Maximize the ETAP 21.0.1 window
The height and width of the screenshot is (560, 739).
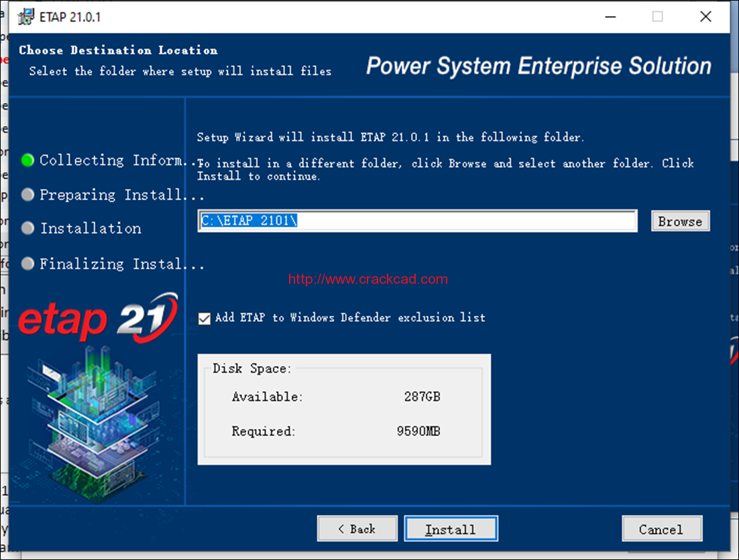[657, 17]
